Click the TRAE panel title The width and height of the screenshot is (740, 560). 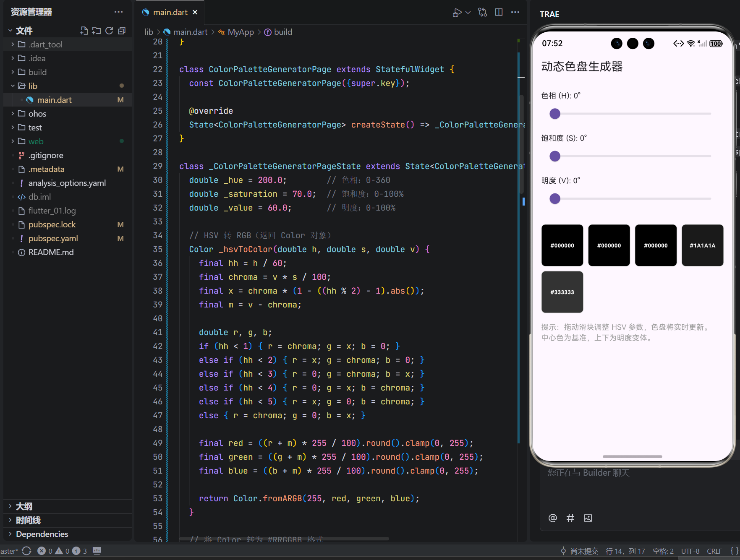(549, 14)
